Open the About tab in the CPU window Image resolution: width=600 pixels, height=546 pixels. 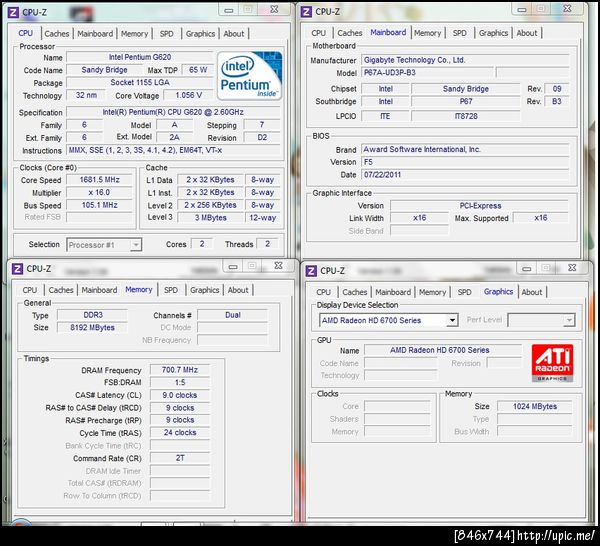pos(234,34)
